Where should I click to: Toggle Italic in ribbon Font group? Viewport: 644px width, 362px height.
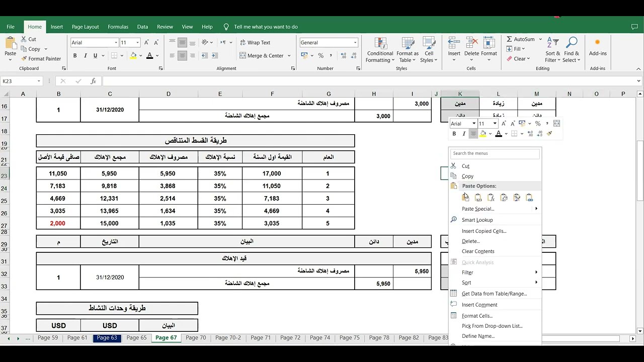click(85, 56)
